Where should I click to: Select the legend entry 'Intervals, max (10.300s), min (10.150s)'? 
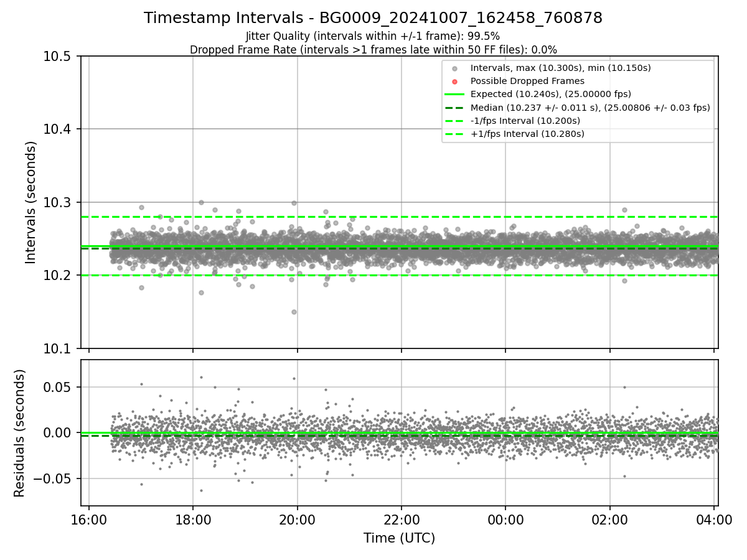tap(561, 68)
